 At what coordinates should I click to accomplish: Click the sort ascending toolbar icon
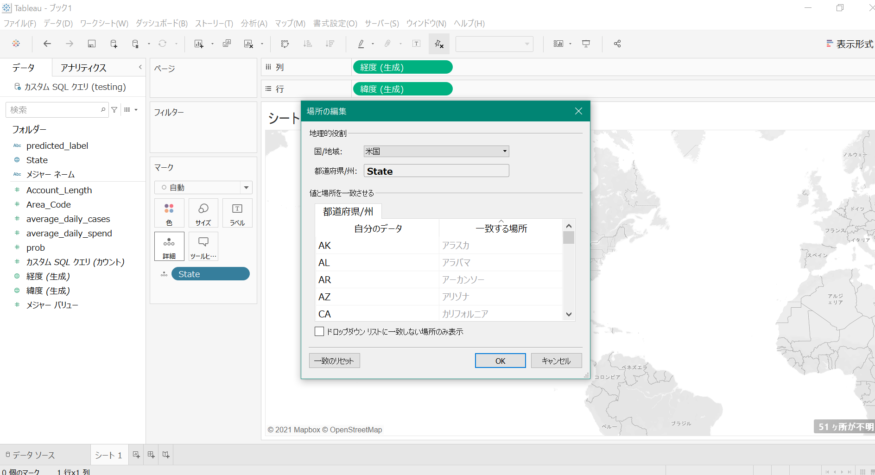307,44
